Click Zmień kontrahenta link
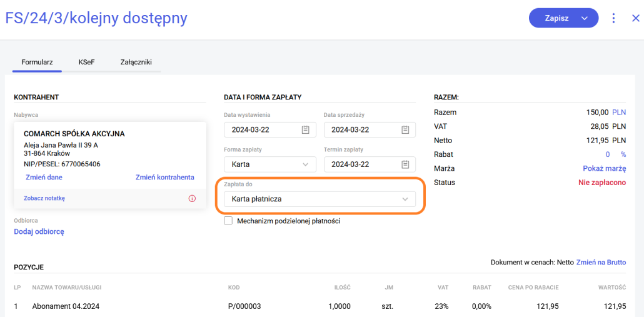Viewport: 644px width, 317px height. click(x=164, y=177)
